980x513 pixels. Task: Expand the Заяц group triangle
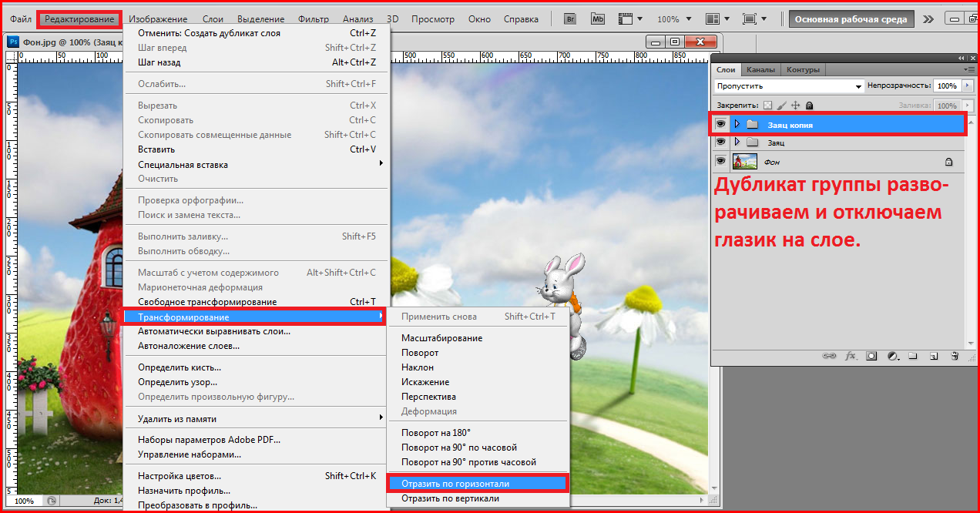coord(737,142)
